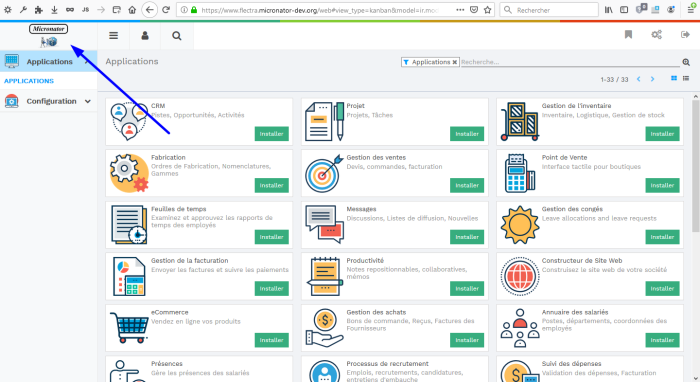Open the gears settings icon
Image resolution: width=700 pixels, height=382 pixels.
[x=656, y=35]
